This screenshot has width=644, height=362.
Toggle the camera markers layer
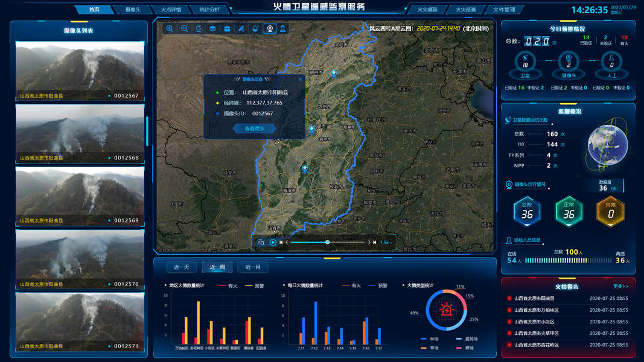(x=270, y=28)
